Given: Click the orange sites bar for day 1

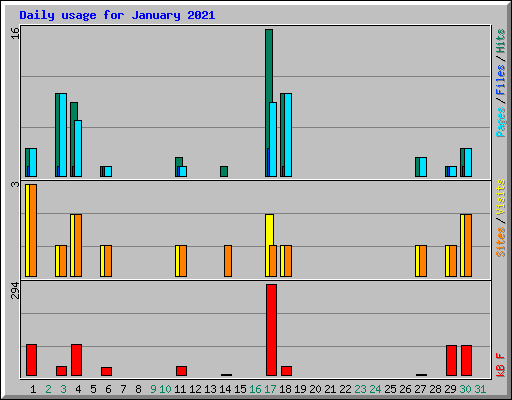Looking at the screenshot, I should point(33,230).
